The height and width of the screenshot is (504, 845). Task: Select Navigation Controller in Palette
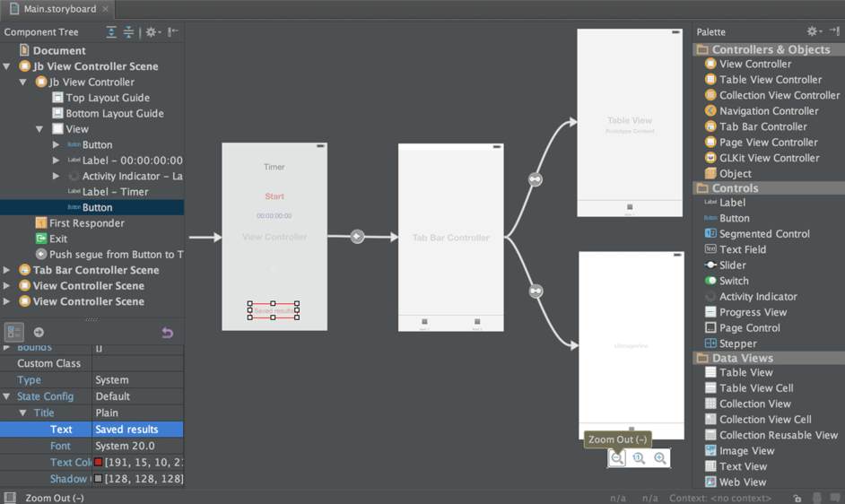pyautogui.click(x=762, y=111)
